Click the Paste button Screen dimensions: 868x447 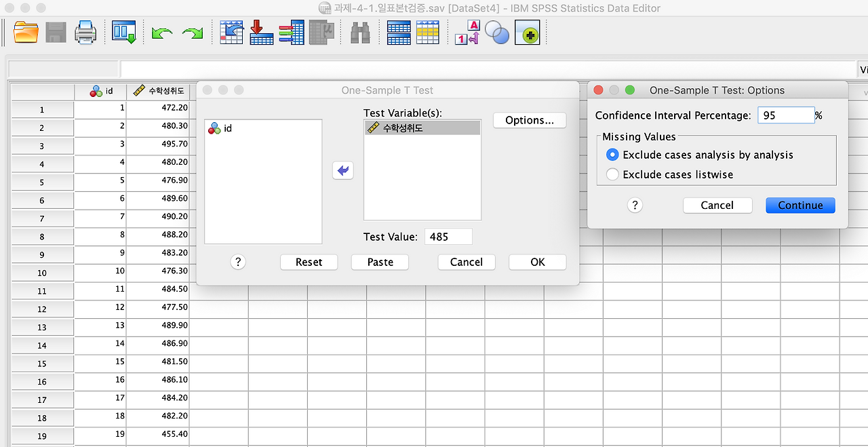[380, 262]
